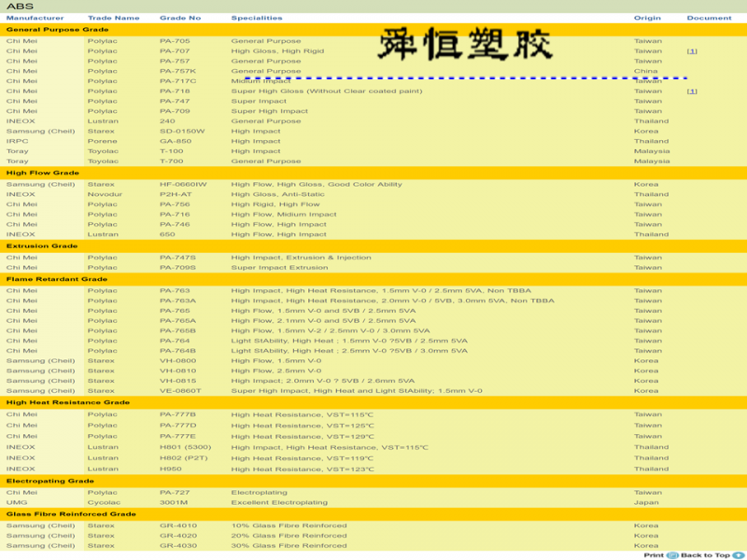Click grade number VE-0860T
This screenshot has height=560, width=747.
180,390
